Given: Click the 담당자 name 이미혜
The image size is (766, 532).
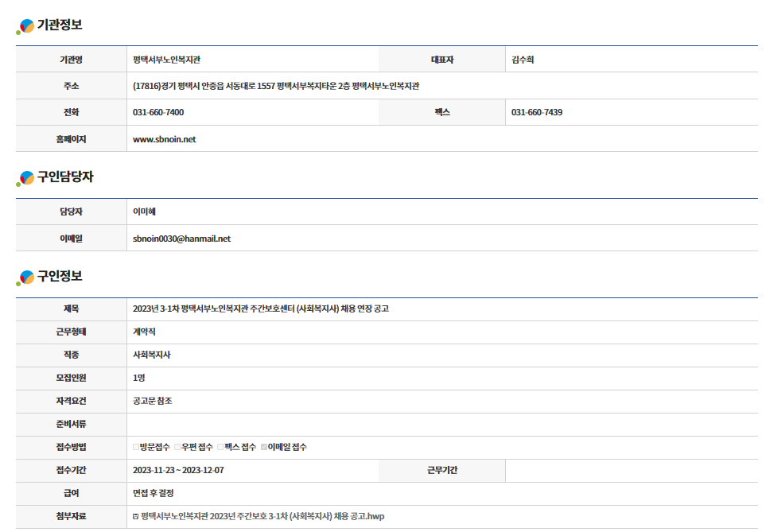Looking at the screenshot, I should point(144,212).
